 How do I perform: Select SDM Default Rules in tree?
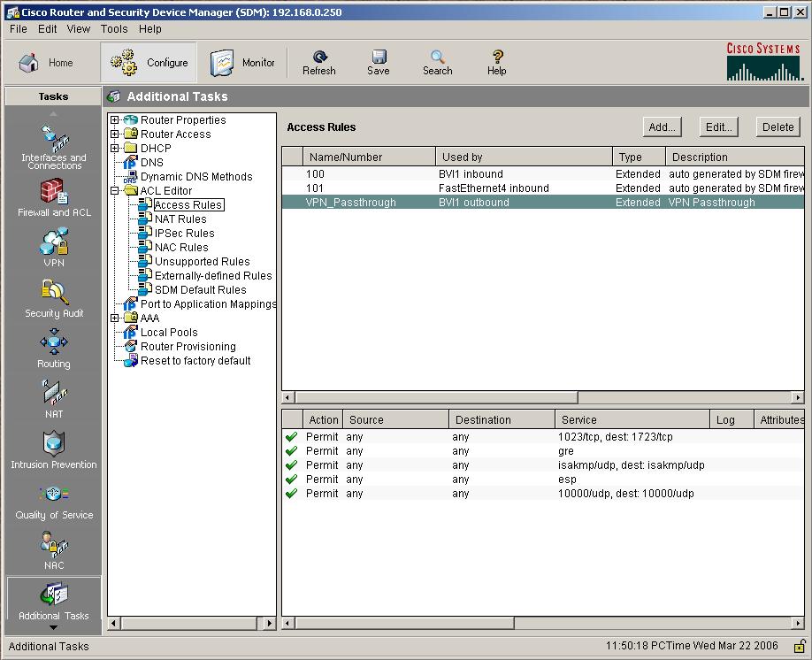[x=201, y=290]
